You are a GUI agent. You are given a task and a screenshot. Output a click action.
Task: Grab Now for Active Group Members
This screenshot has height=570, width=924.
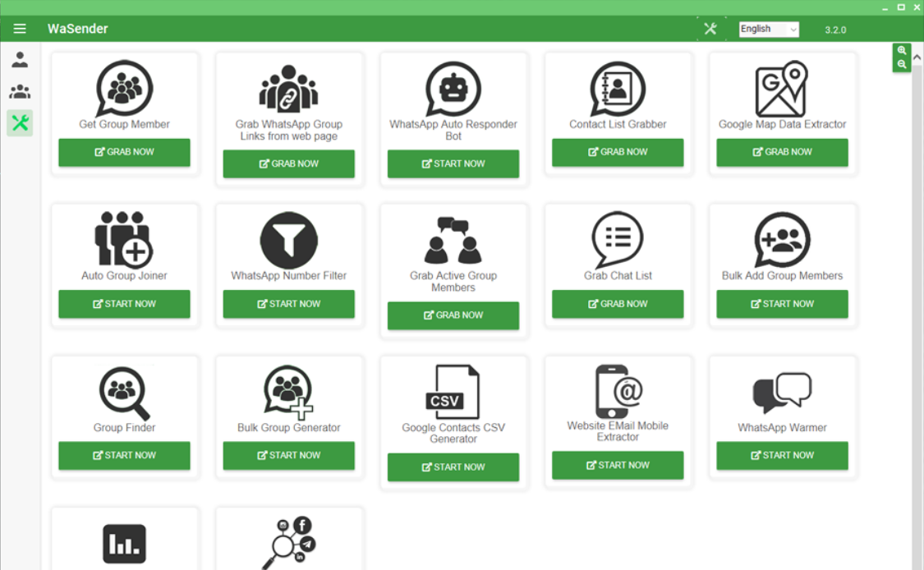pyautogui.click(x=453, y=315)
